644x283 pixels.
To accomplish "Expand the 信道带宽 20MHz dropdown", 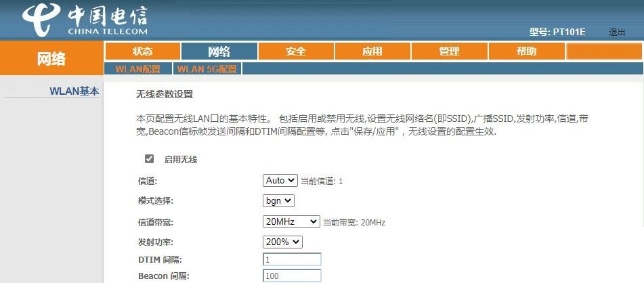I will pyautogui.click(x=291, y=221).
